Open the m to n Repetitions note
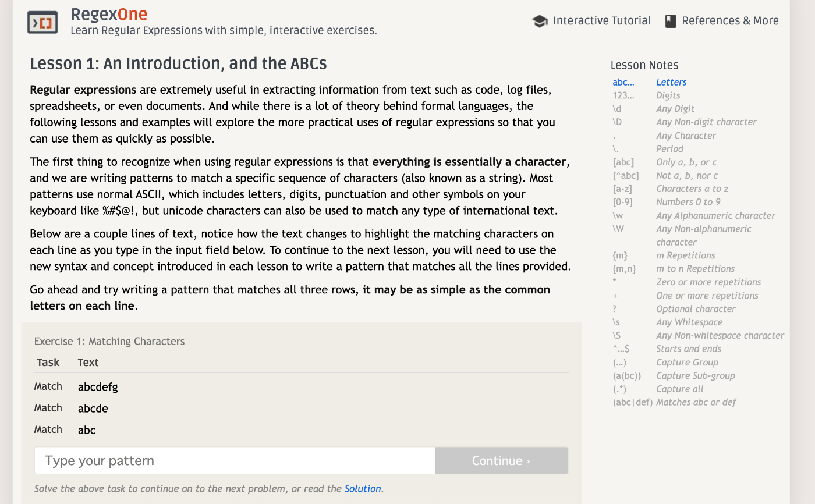815x504 pixels. [695, 269]
